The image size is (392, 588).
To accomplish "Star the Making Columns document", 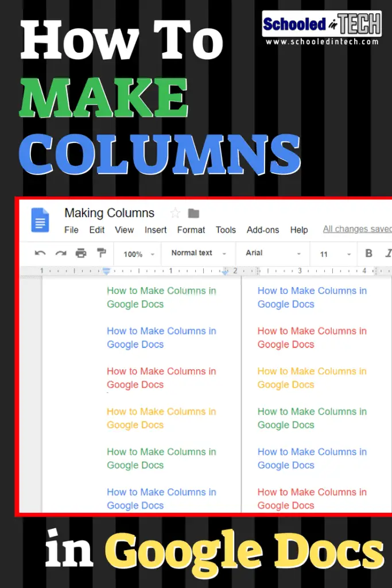I will click(175, 214).
